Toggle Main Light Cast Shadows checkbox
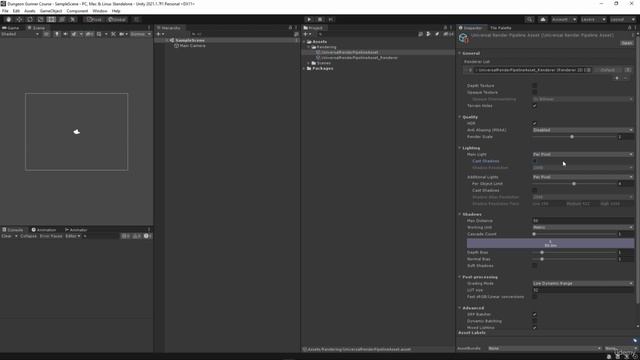 tap(535, 161)
